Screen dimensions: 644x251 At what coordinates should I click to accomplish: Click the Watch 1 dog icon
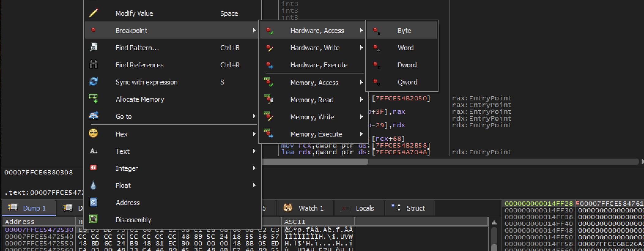point(287,208)
